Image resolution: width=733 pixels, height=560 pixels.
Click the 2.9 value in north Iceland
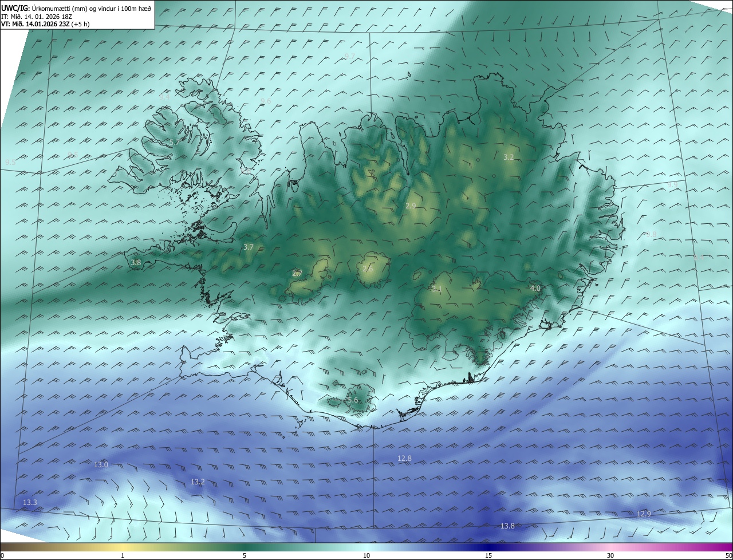click(x=411, y=206)
